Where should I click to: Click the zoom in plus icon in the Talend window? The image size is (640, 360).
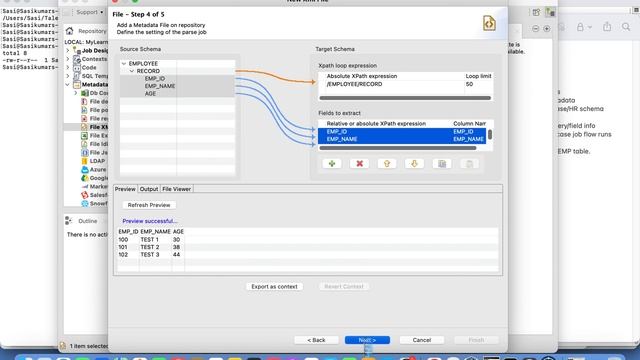[547, 28]
